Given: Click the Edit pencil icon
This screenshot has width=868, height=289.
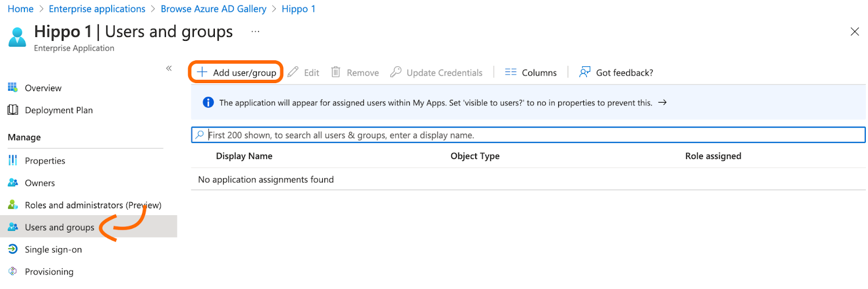Looking at the screenshot, I should point(293,72).
